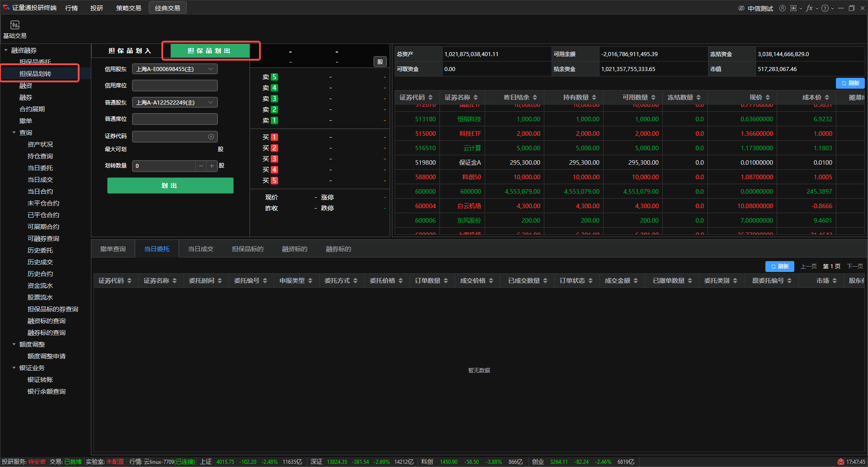Click the green 划出 submit button
868x467 pixels.
[170, 186]
